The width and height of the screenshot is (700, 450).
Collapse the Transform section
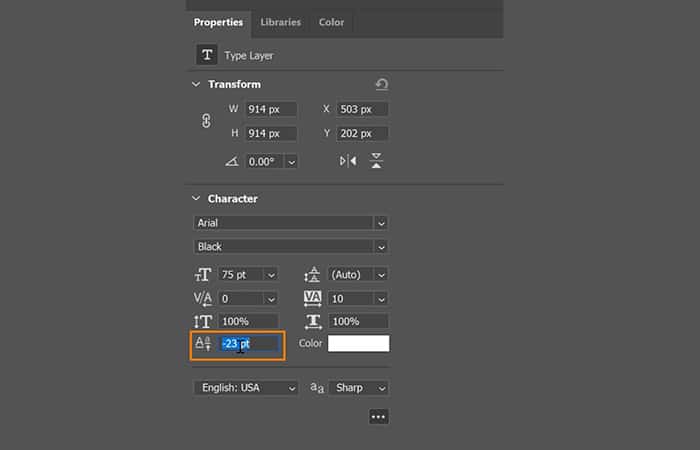197,85
